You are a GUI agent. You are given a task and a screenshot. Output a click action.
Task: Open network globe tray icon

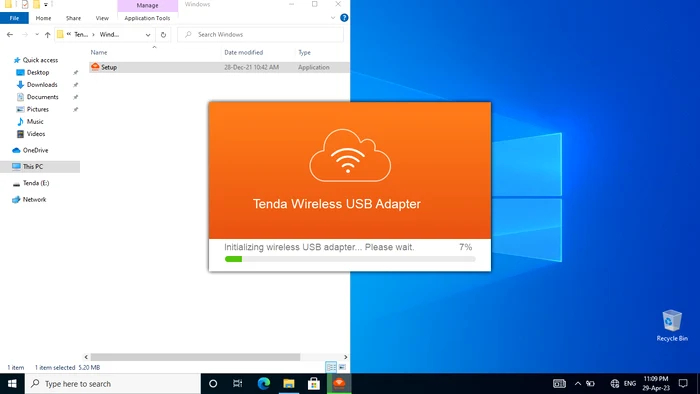coord(615,384)
